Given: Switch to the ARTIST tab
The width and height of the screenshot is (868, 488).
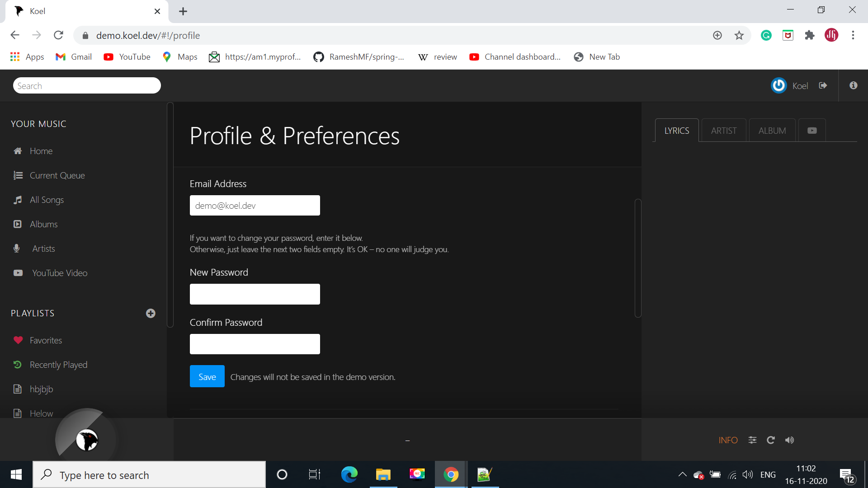Looking at the screenshot, I should (x=723, y=131).
